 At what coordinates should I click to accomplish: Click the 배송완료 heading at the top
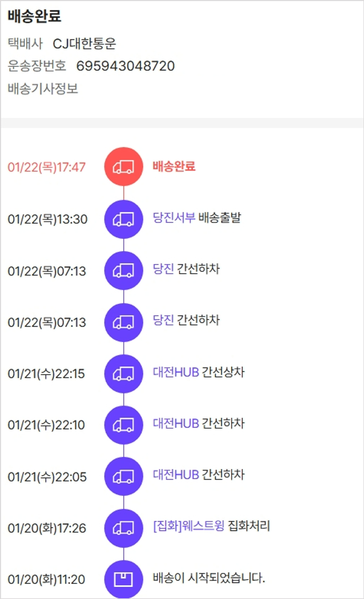34,16
